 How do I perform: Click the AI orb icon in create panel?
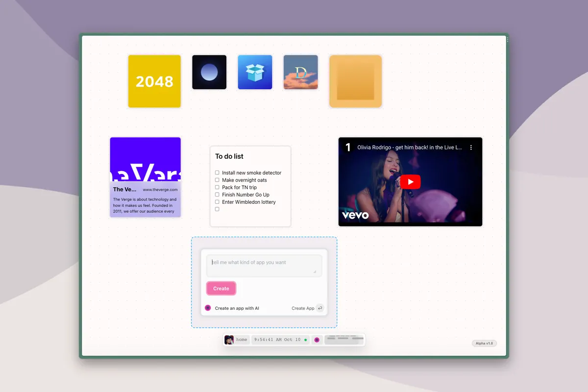tap(208, 308)
